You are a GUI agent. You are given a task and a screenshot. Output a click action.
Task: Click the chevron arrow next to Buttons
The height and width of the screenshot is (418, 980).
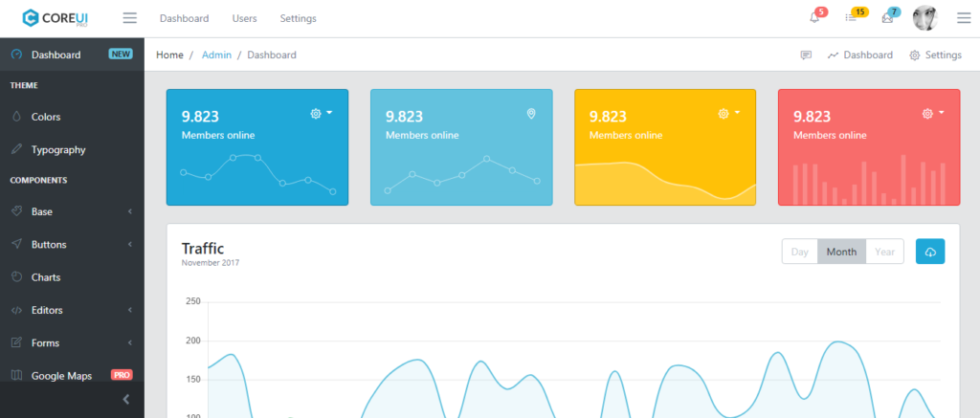130,244
